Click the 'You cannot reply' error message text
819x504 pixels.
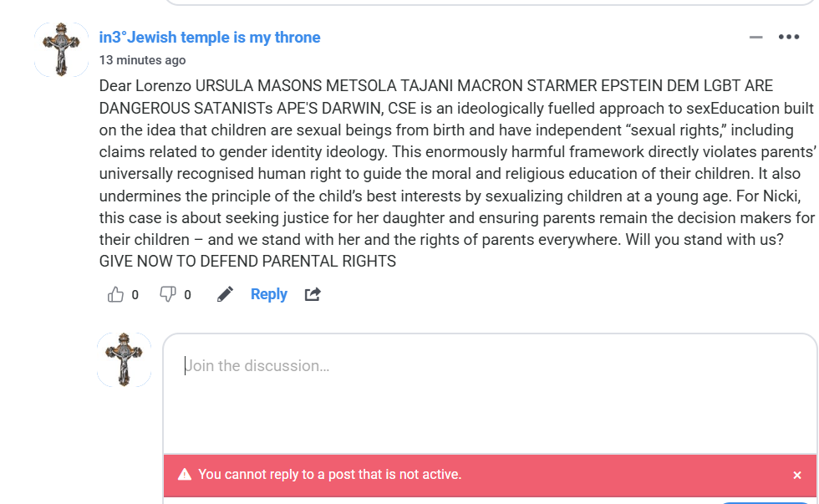click(x=329, y=475)
